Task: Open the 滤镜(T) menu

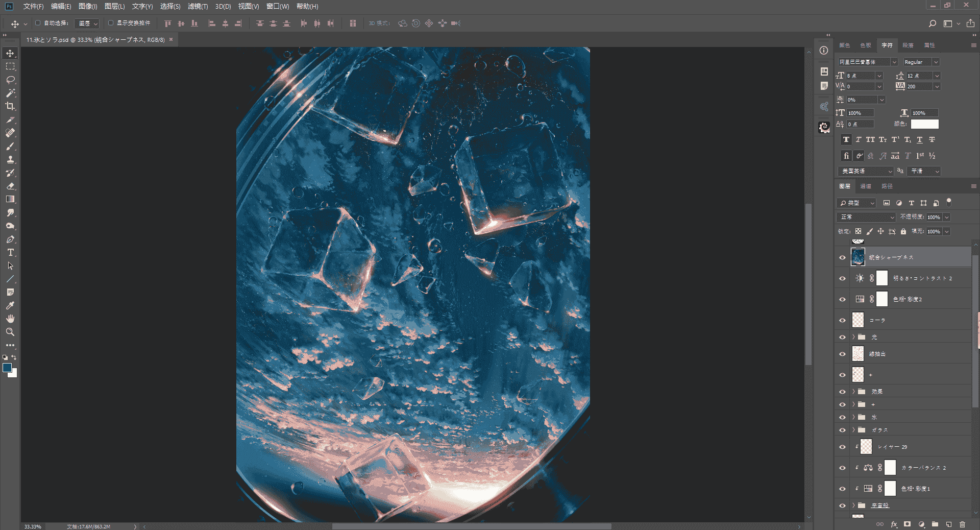Action: click(198, 6)
